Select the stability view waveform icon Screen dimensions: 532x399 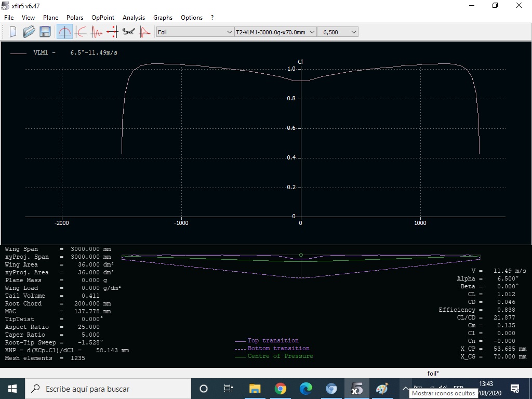point(97,32)
